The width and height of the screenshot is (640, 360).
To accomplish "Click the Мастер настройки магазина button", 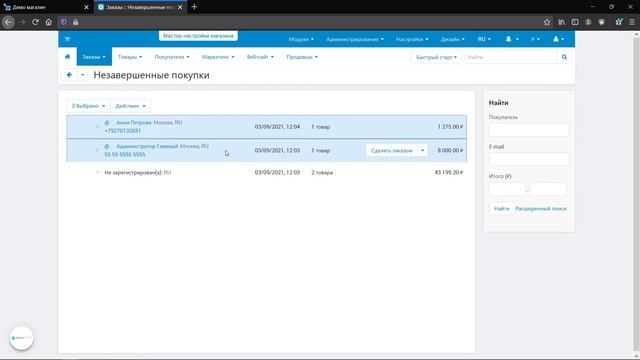I will point(198,36).
